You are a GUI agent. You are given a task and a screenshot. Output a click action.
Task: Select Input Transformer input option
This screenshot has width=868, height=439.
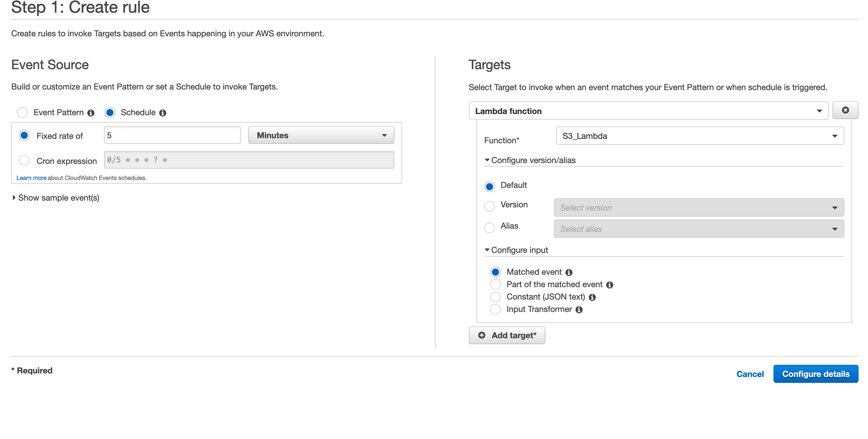pyautogui.click(x=495, y=309)
